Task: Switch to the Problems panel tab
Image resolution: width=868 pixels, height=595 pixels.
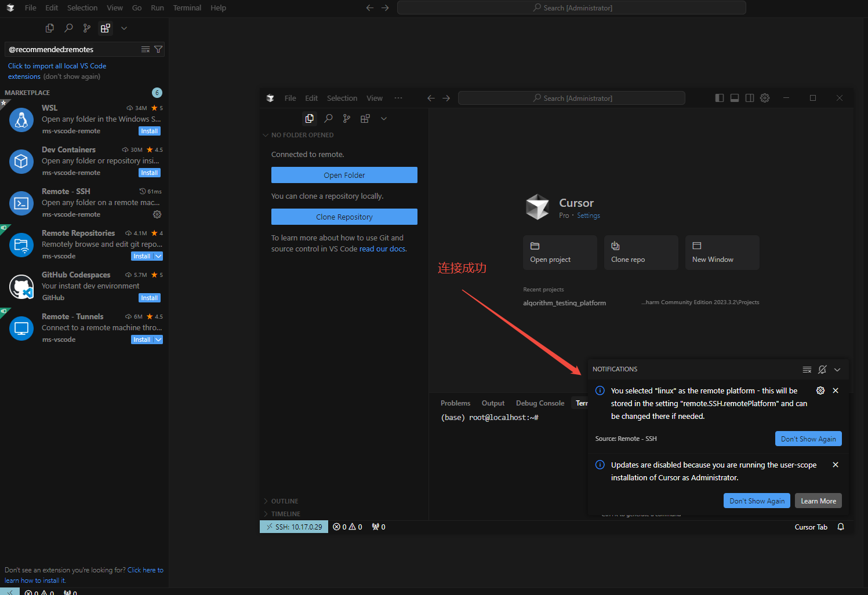Action: point(455,403)
